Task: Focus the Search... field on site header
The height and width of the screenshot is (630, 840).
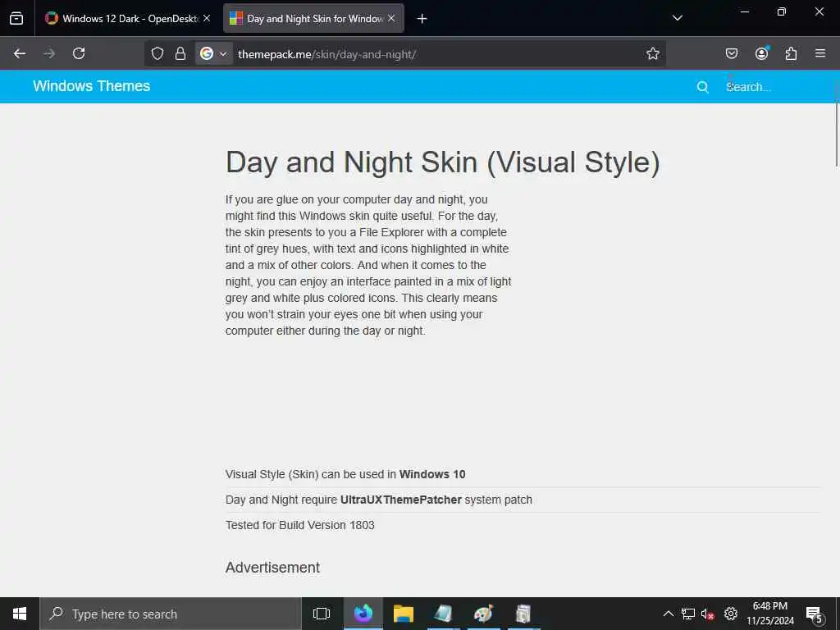Action: (771, 87)
